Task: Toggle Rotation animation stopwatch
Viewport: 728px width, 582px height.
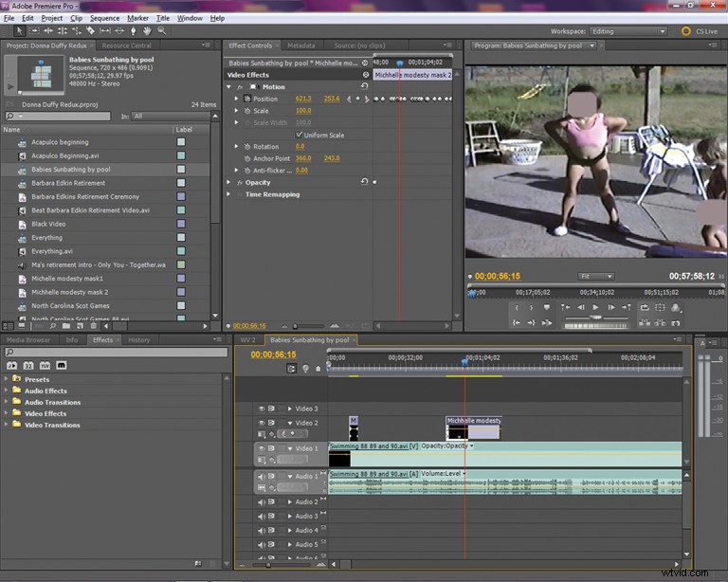Action: (x=247, y=146)
